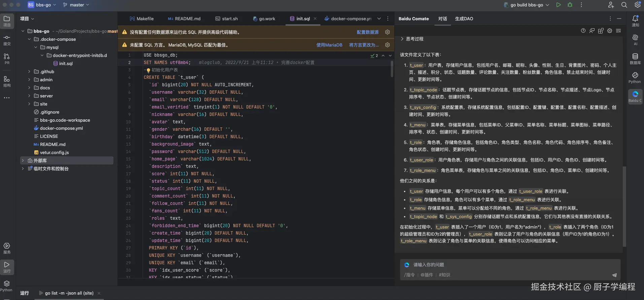Show more tool windows ellipsis

[x=7, y=98]
